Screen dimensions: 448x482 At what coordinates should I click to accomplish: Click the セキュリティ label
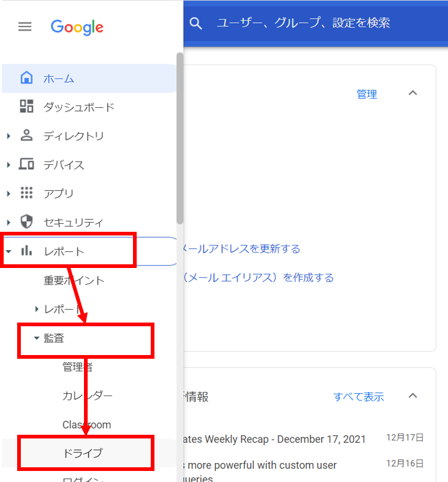click(74, 223)
